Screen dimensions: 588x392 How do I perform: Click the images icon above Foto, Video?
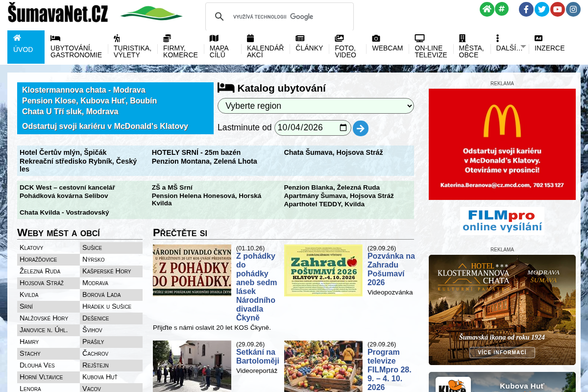tap(339, 38)
